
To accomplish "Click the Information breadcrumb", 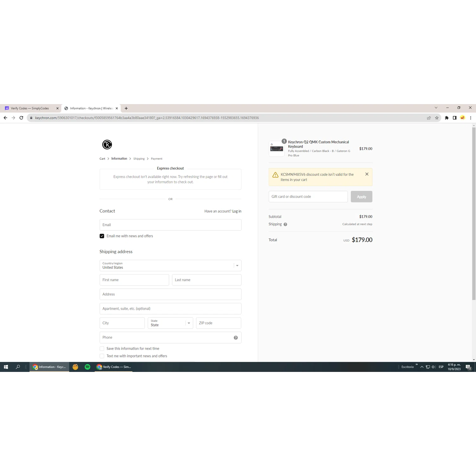I will coord(119,159).
